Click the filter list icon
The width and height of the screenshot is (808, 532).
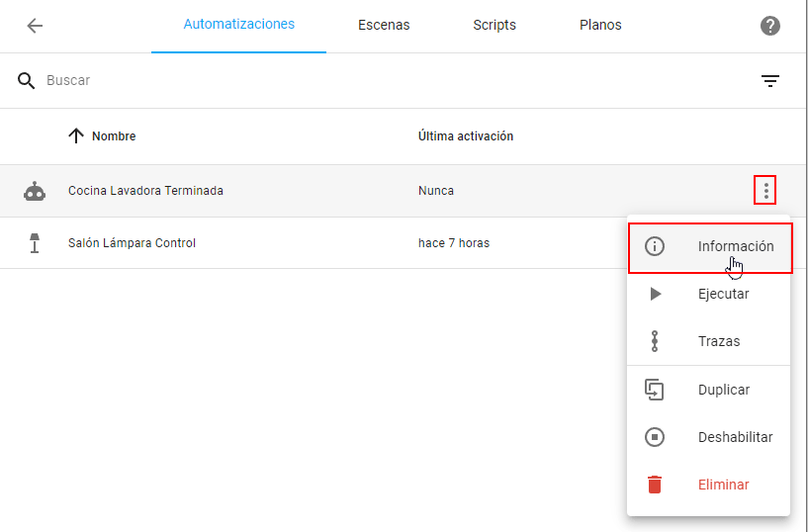769,81
